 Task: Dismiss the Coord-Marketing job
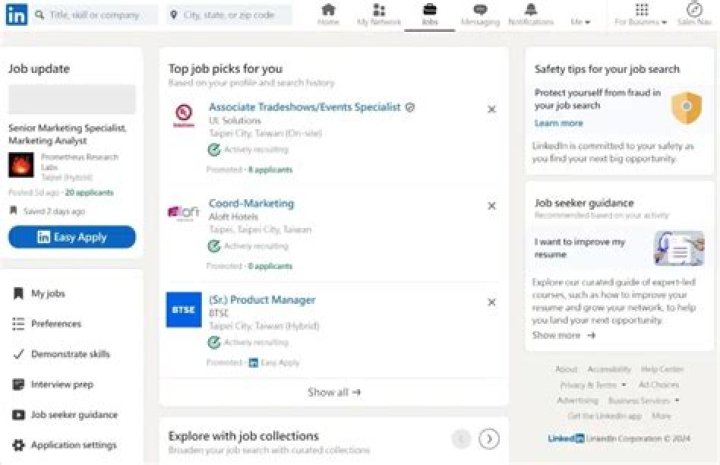pos(491,206)
